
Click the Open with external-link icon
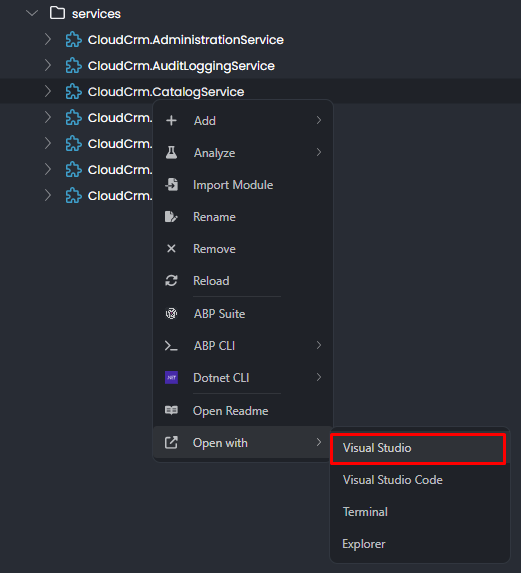point(171,443)
